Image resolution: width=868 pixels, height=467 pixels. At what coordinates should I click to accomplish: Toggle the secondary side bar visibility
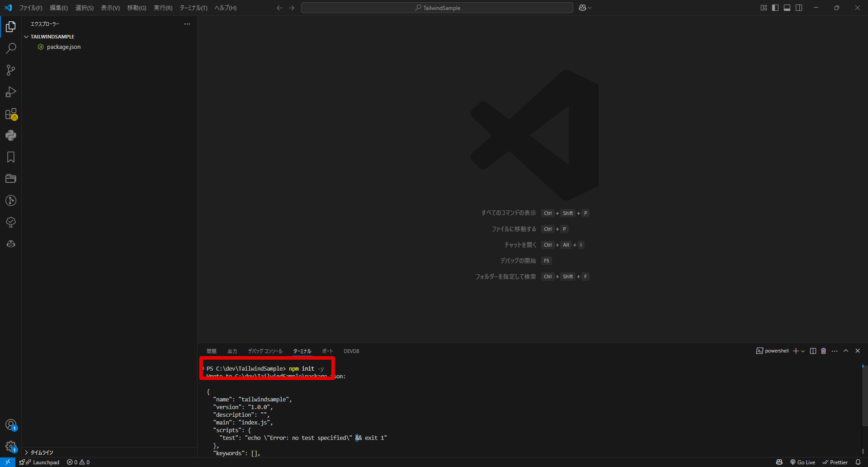pyautogui.click(x=799, y=8)
